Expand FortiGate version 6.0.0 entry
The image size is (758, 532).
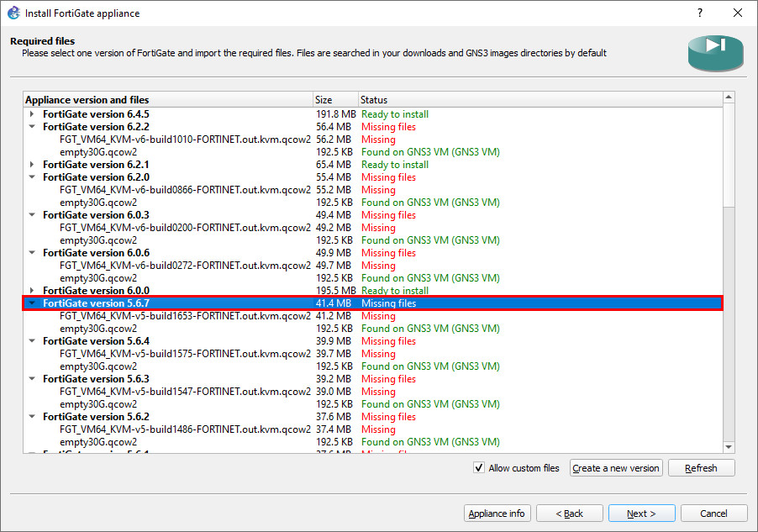31,291
